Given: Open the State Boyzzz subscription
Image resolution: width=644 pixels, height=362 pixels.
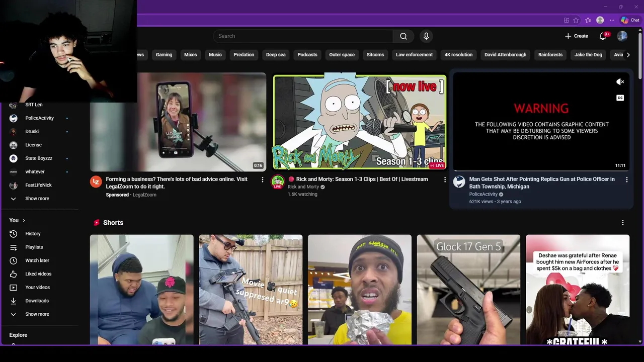Looking at the screenshot, I should [39, 158].
